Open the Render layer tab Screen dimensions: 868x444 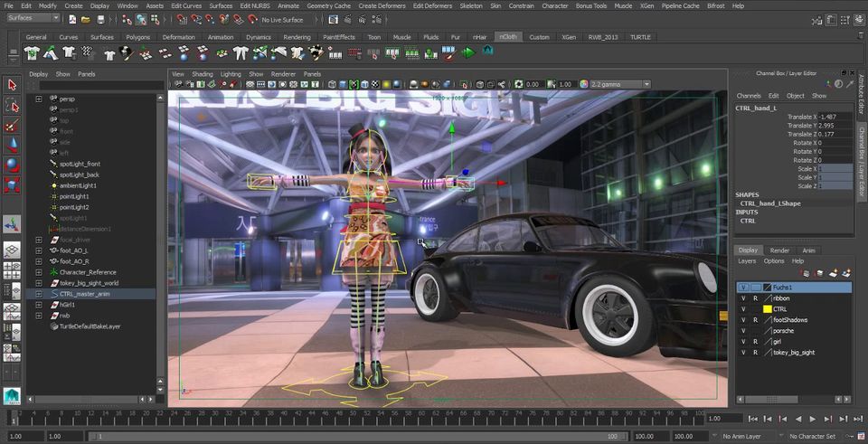coord(779,250)
